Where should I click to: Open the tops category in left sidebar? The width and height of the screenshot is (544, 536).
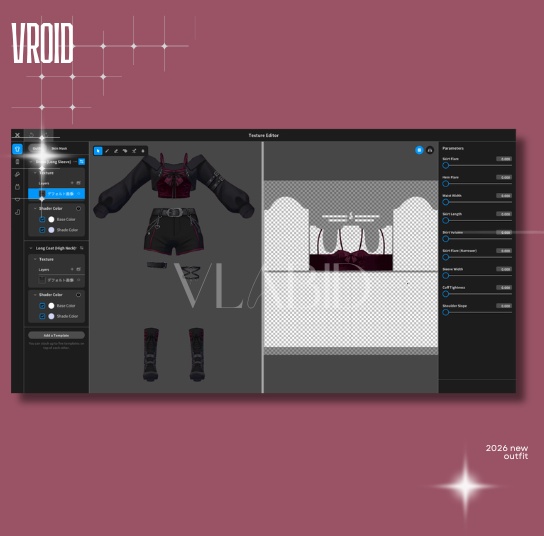(x=17, y=149)
